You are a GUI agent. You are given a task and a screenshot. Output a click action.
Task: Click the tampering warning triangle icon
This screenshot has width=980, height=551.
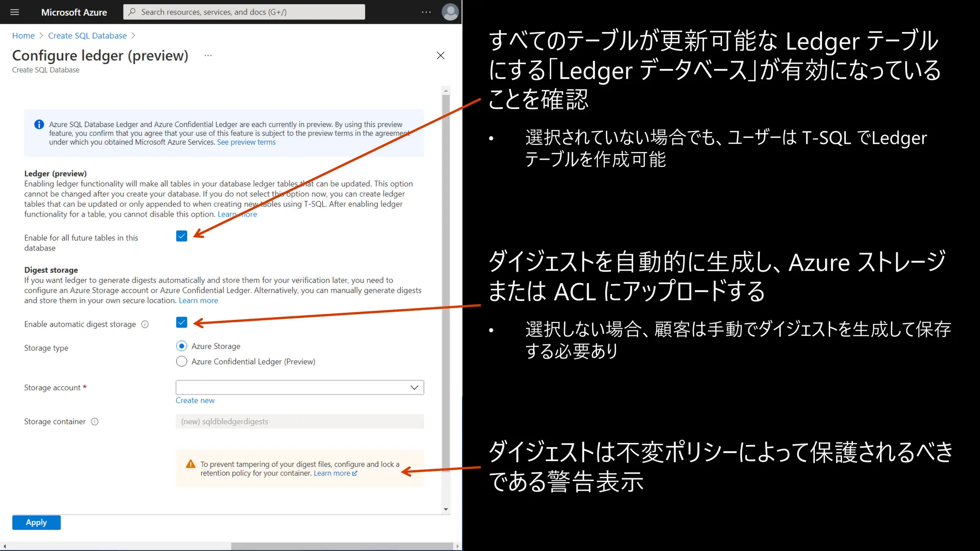(x=190, y=464)
